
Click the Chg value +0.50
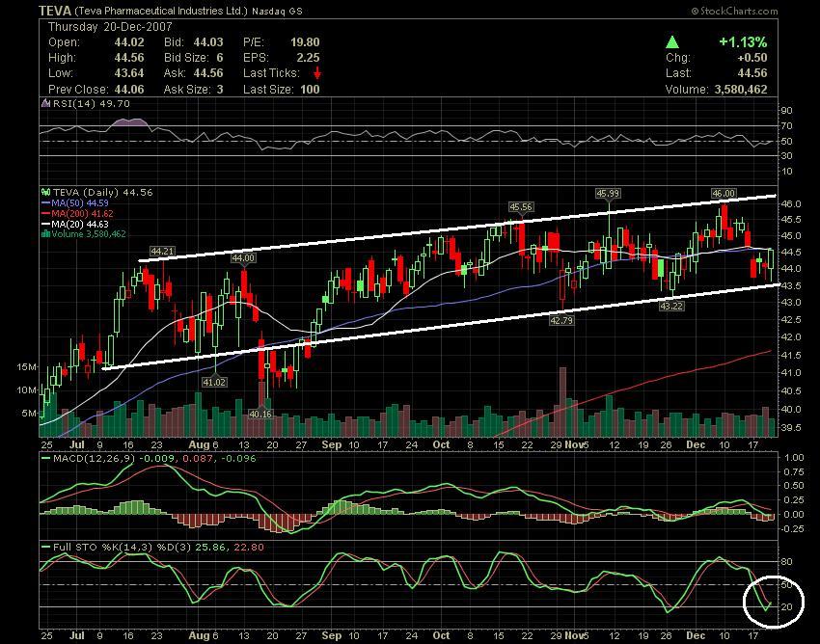(752, 58)
